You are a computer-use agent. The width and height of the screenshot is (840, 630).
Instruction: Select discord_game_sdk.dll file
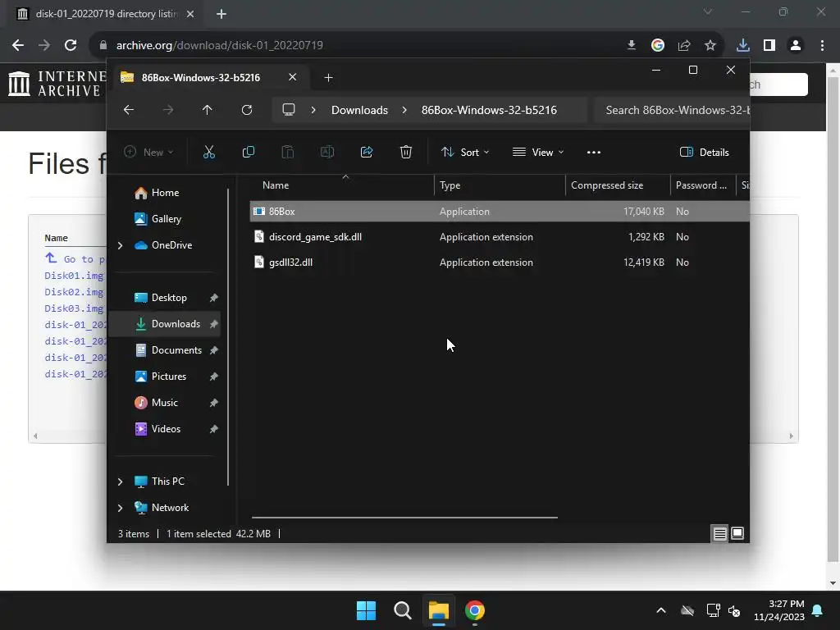[500, 237]
